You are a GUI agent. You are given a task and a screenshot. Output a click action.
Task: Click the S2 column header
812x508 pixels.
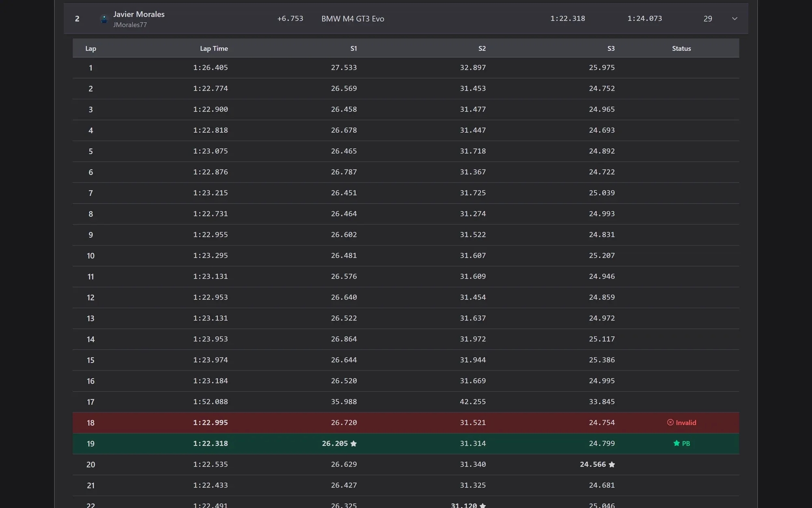click(x=482, y=48)
